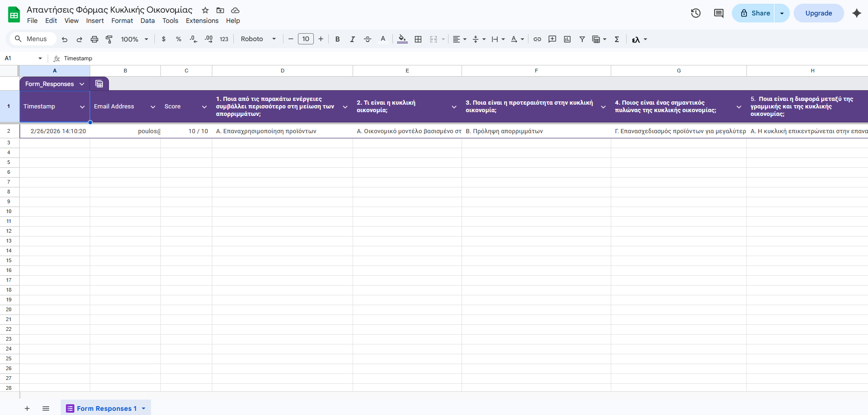Open text wrapping dropdown

498,39
